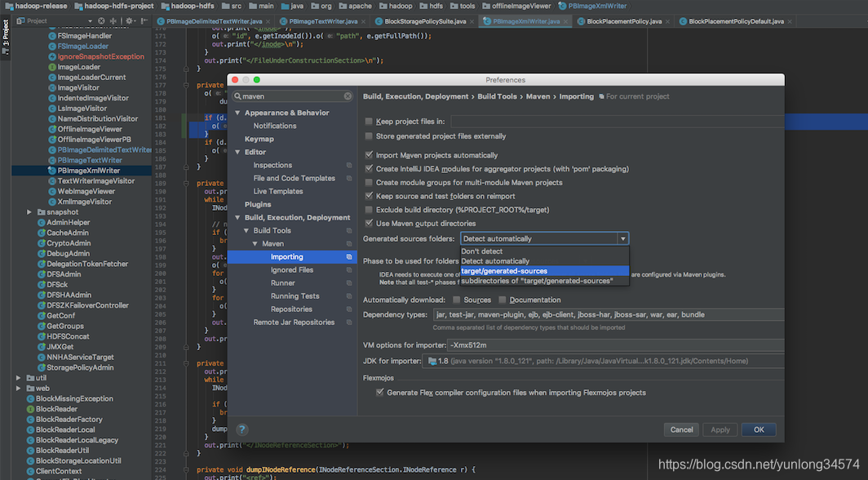Close the PBImageDelimitedTextWriter.java tab with its X
Image resolution: width=868 pixels, height=480 pixels.
click(268, 21)
